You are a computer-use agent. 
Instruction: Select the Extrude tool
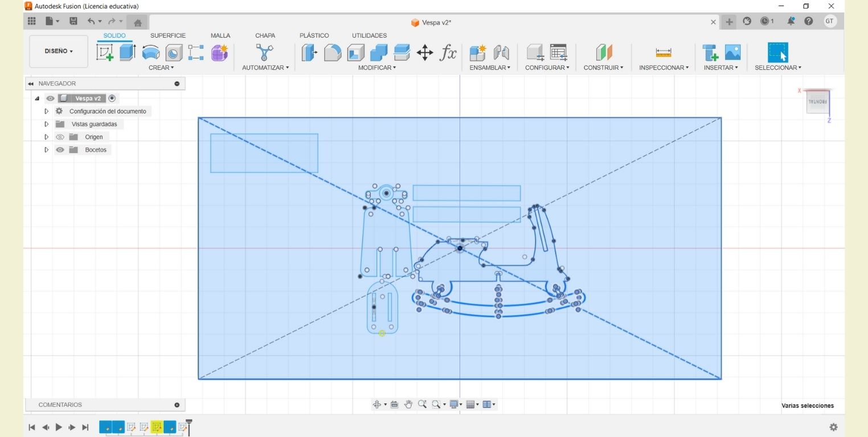click(128, 53)
